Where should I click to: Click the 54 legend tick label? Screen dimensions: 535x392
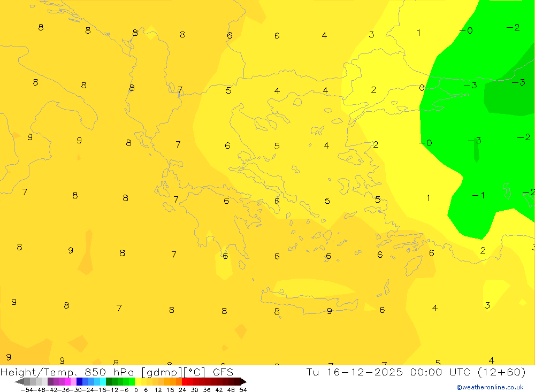243,390
